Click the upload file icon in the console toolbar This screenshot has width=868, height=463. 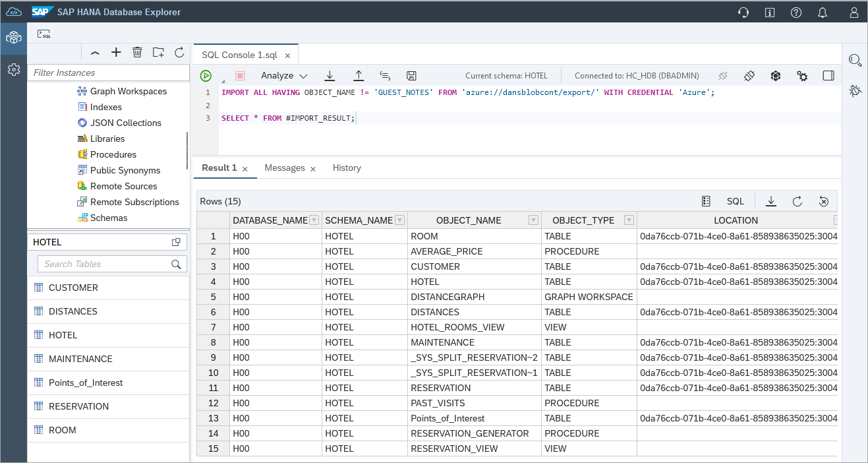pos(359,76)
